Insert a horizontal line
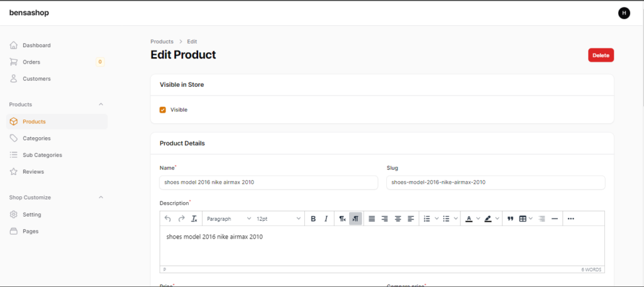The width and height of the screenshot is (644, 287). (x=555, y=219)
